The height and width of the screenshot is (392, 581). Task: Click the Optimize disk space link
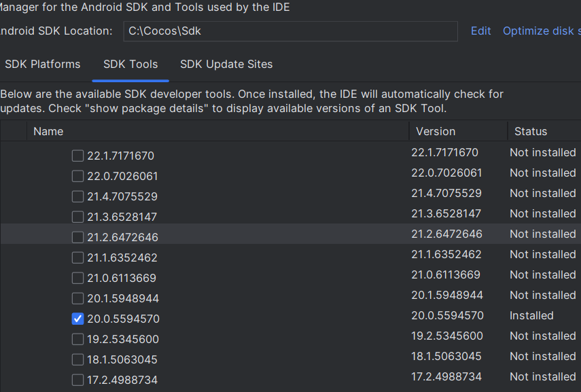pyautogui.click(x=541, y=31)
